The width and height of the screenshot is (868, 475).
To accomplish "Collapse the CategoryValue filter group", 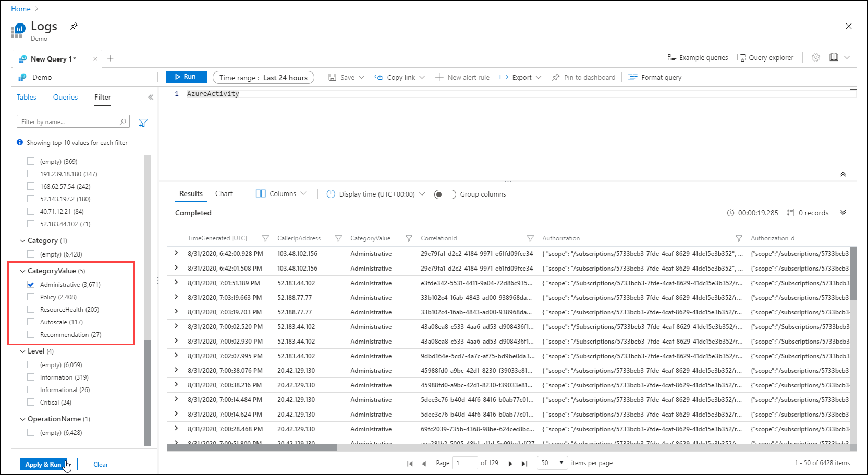I will 22,271.
